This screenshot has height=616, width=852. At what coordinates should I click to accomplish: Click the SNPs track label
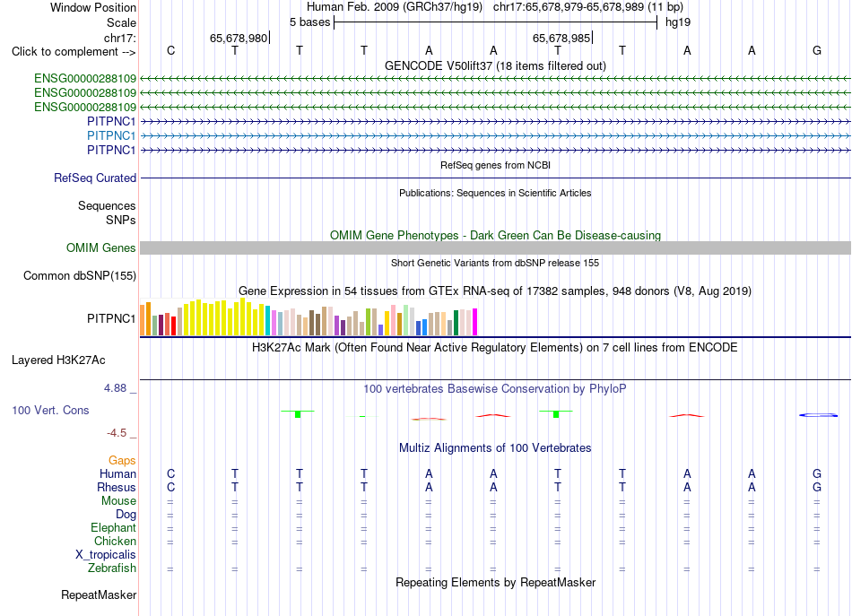point(121,220)
